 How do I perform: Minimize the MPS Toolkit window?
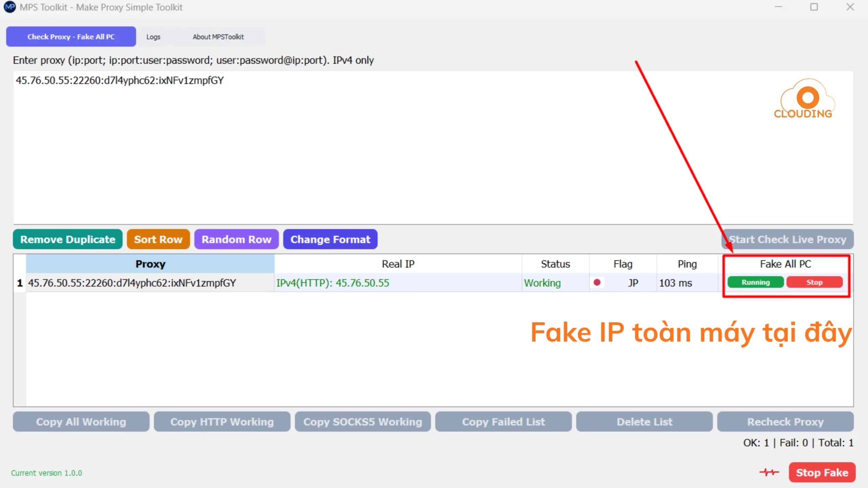point(778,7)
